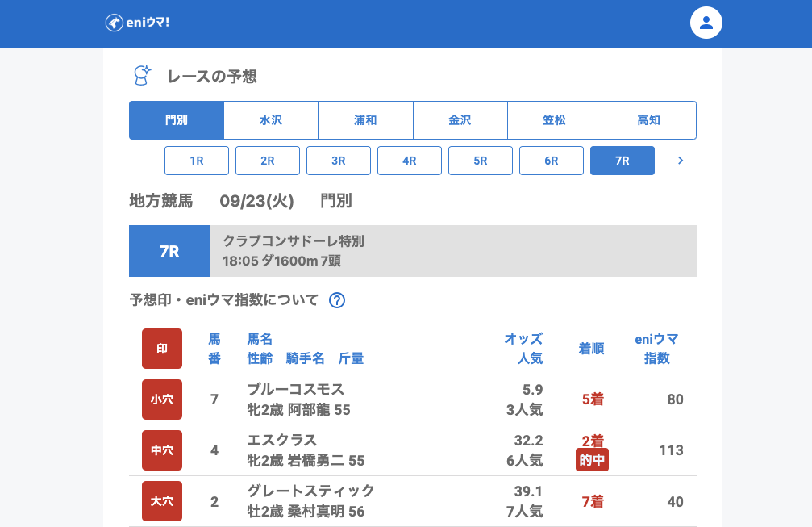
Task: Click the red 印 column header
Action: coord(162,349)
